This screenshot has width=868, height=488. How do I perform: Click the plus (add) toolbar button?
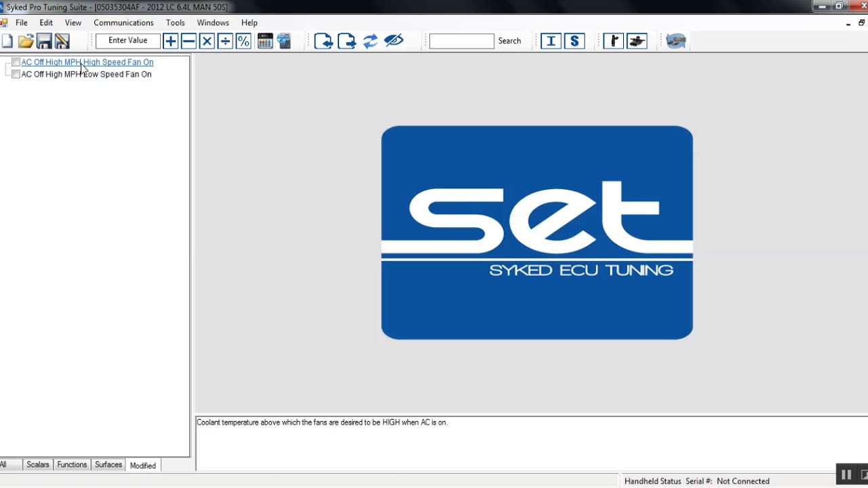(x=170, y=41)
